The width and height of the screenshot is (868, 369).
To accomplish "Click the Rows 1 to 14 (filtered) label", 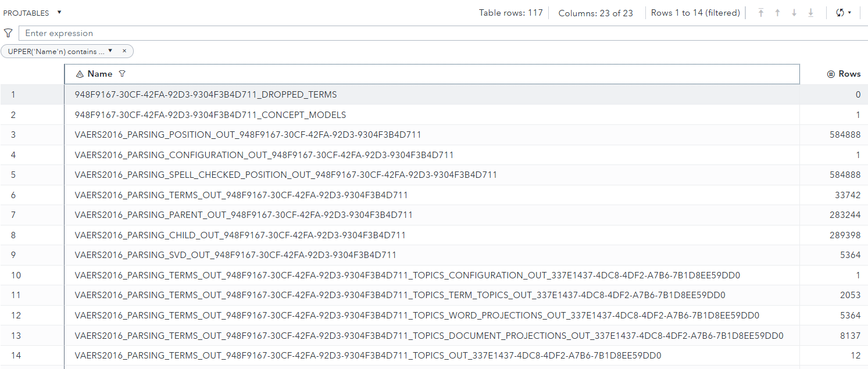I will coord(695,12).
